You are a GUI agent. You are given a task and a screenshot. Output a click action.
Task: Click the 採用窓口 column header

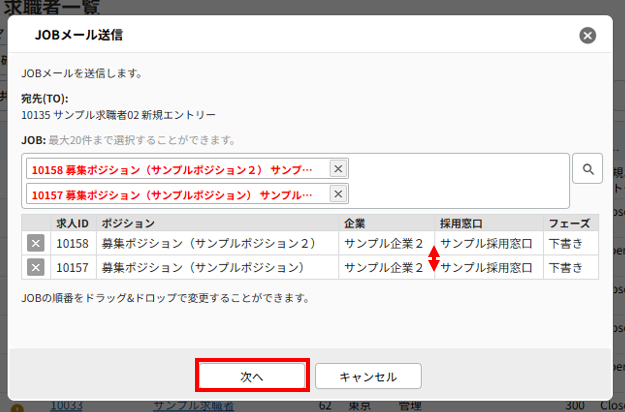[462, 222]
